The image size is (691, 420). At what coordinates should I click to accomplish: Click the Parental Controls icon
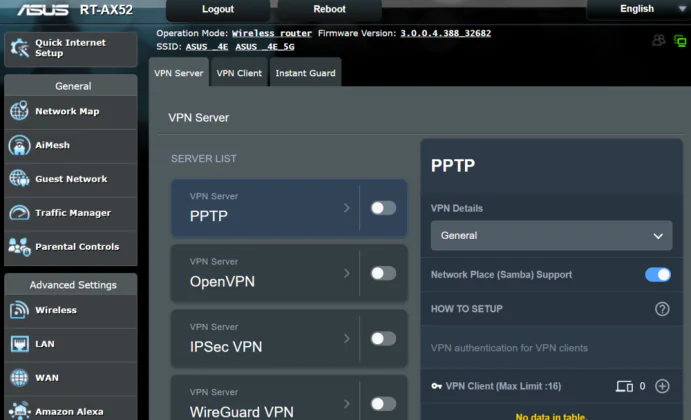(x=19, y=247)
